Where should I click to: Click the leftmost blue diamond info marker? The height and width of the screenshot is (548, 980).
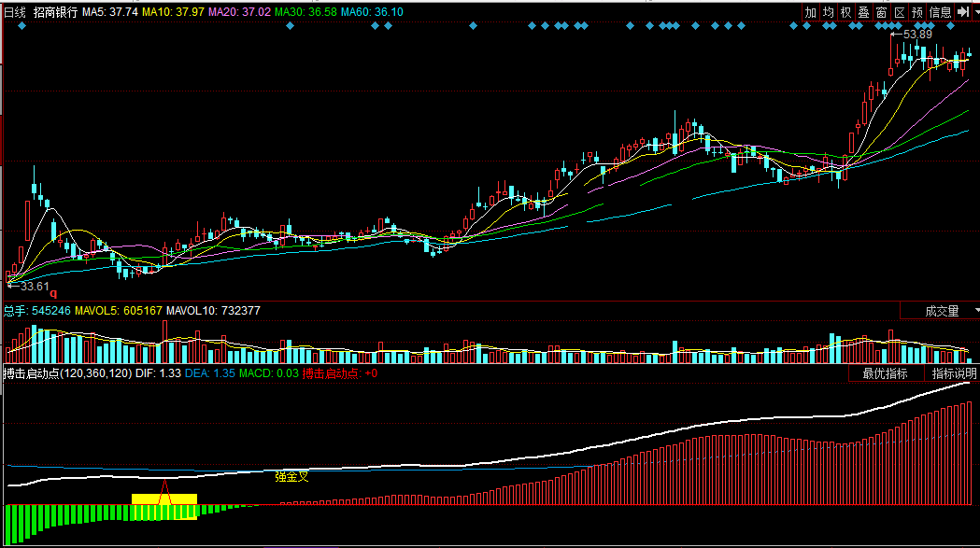21,25
